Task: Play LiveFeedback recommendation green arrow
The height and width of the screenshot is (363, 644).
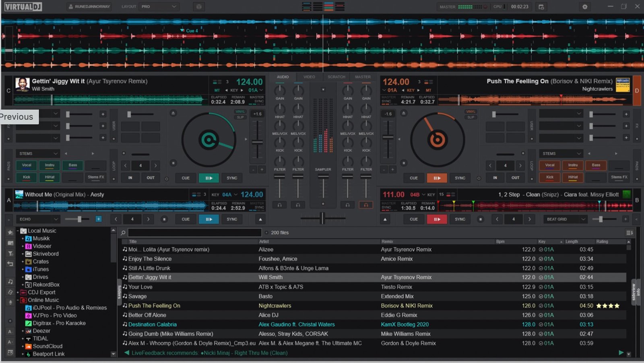Action: (x=621, y=353)
